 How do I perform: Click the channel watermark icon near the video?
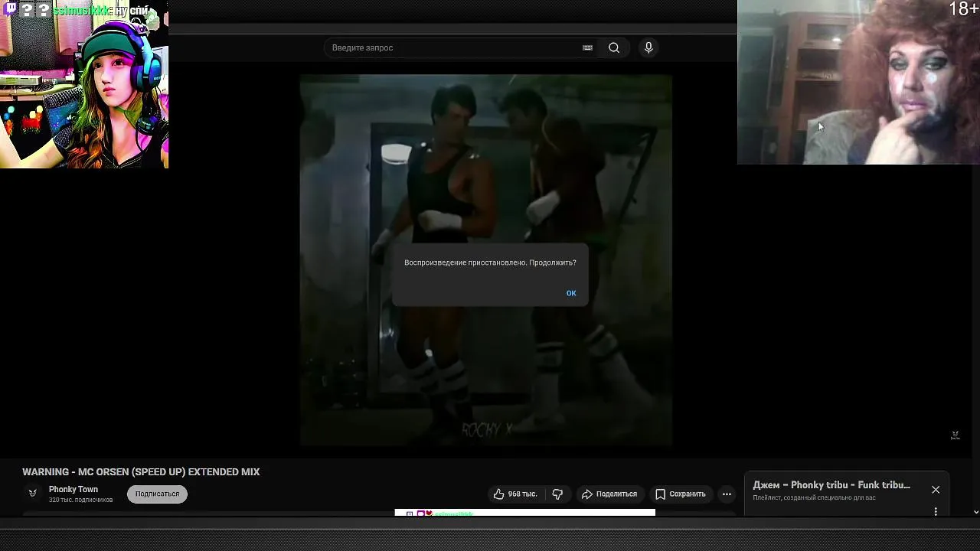[x=955, y=435]
